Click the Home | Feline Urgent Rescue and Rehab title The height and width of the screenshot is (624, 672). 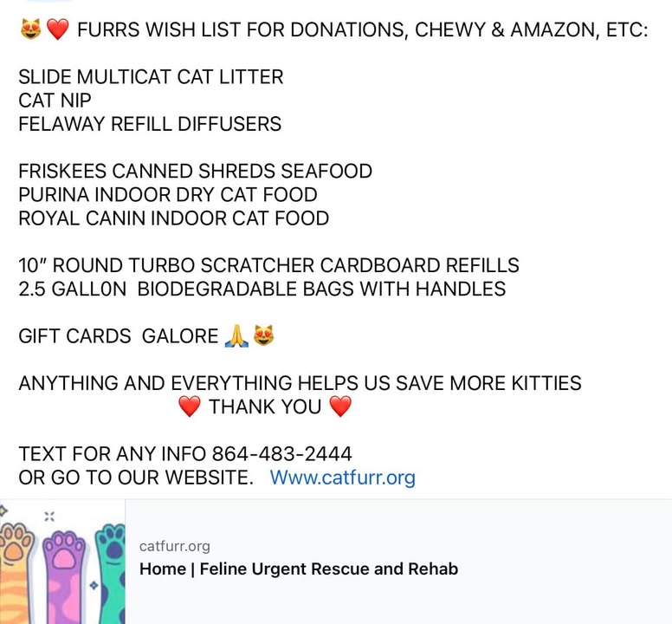pos(299,569)
